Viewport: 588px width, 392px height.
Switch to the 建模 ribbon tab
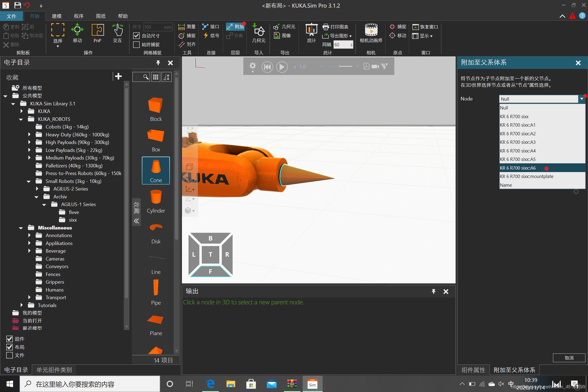[57, 16]
